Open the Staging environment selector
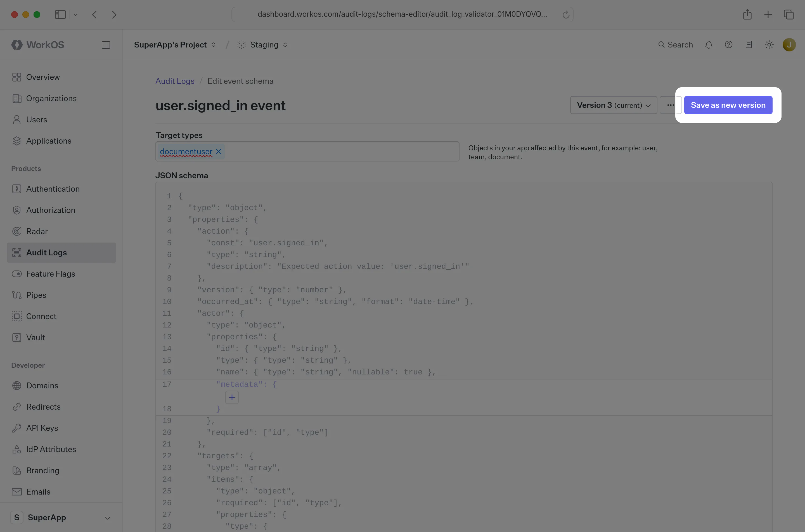Viewport: 805px width, 532px height. coord(262,45)
